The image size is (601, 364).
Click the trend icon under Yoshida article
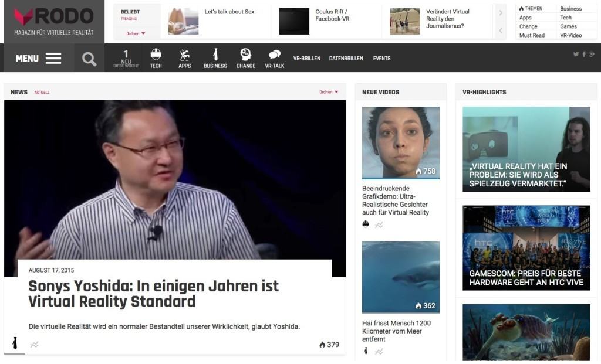35,345
